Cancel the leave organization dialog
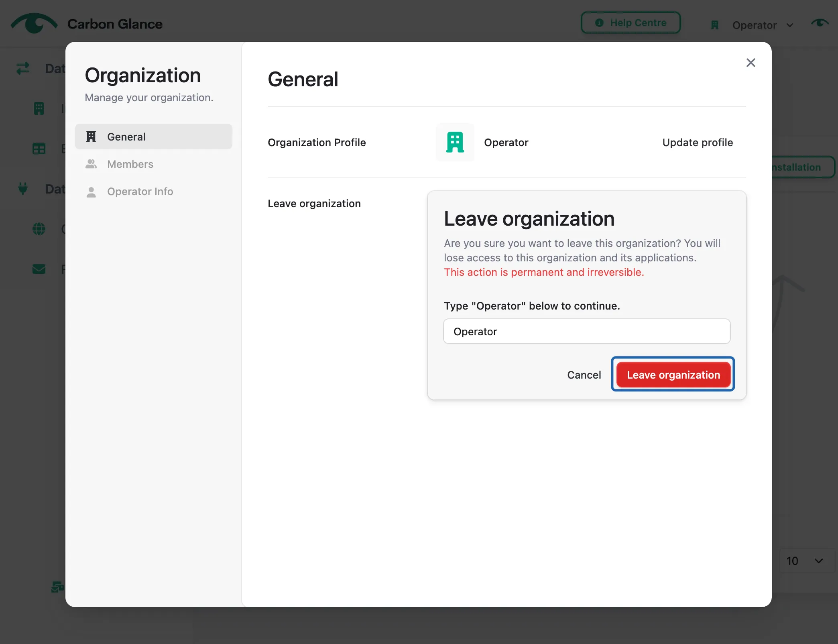The height and width of the screenshot is (644, 838). 584,375
